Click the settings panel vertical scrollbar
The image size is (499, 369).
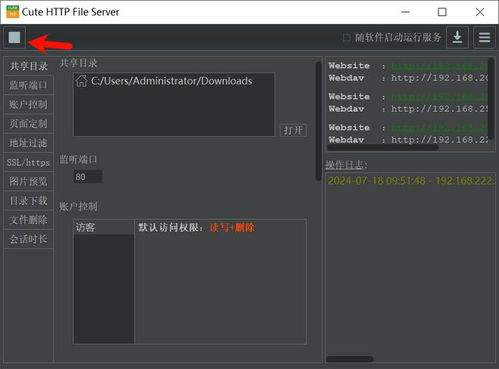tap(318, 121)
